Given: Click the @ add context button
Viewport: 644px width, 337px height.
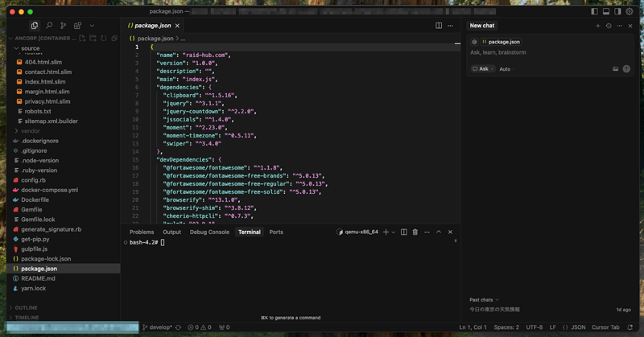Looking at the screenshot, I should point(474,42).
